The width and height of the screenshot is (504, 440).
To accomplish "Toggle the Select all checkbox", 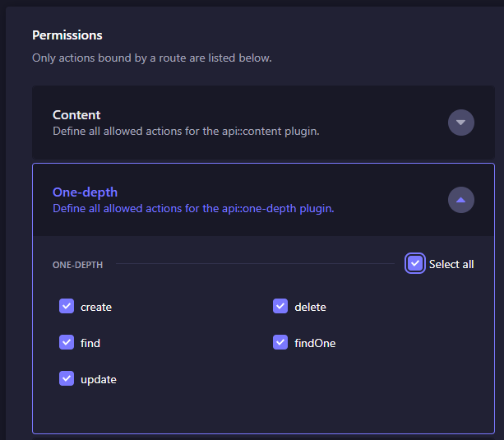I will coord(415,263).
